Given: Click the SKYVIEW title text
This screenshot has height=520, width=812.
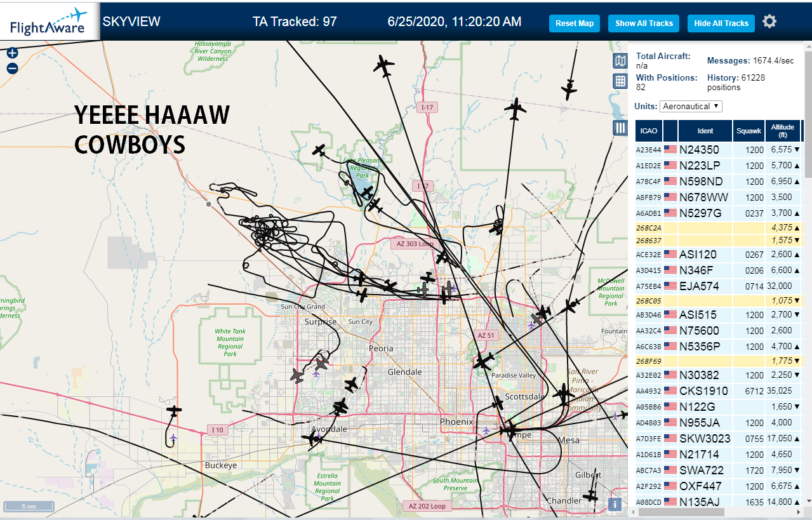Looking at the screenshot, I should [131, 22].
